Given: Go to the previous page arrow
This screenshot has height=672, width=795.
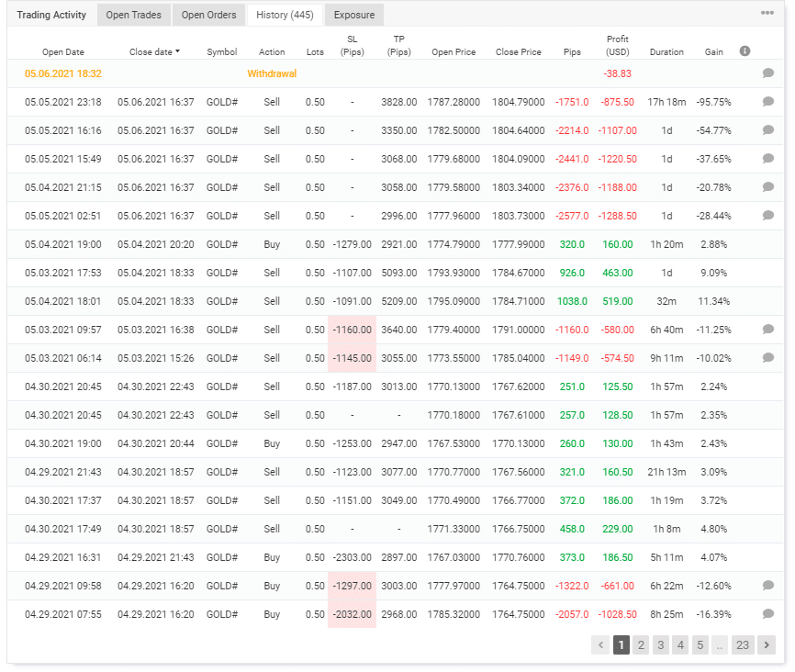Looking at the screenshot, I should 600,645.
